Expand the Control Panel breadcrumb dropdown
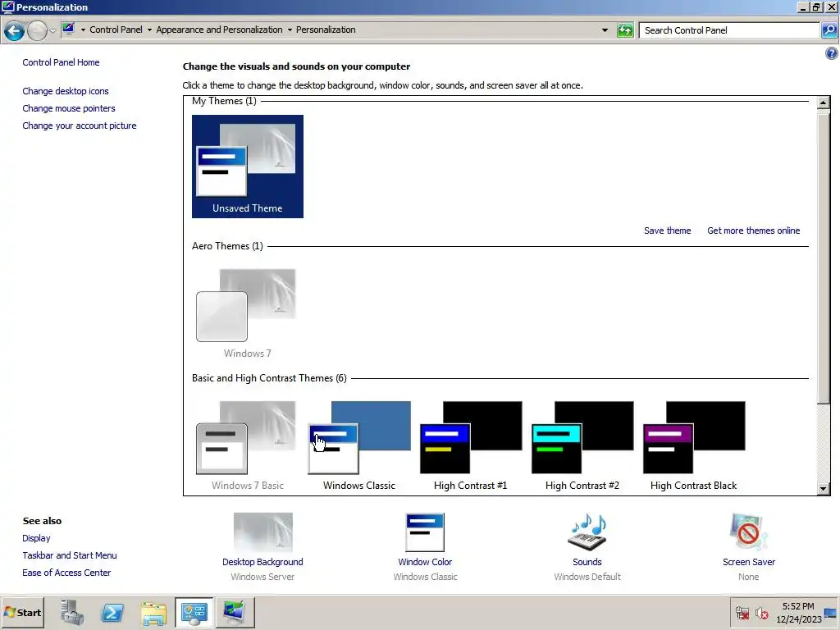The height and width of the screenshot is (630, 840). click(149, 30)
